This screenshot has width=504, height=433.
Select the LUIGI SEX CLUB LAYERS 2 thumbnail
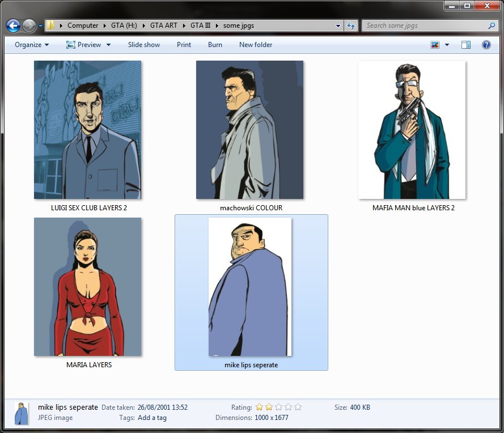[87, 130]
